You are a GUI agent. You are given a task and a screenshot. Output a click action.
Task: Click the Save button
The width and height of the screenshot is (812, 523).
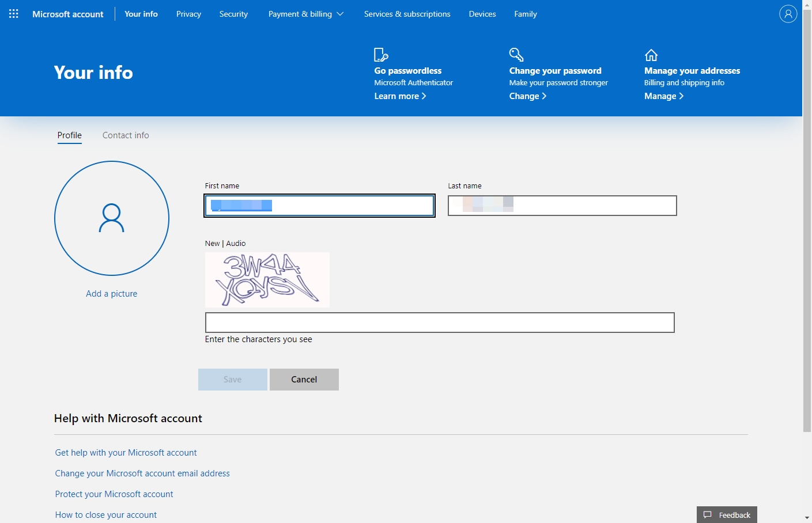tap(233, 380)
